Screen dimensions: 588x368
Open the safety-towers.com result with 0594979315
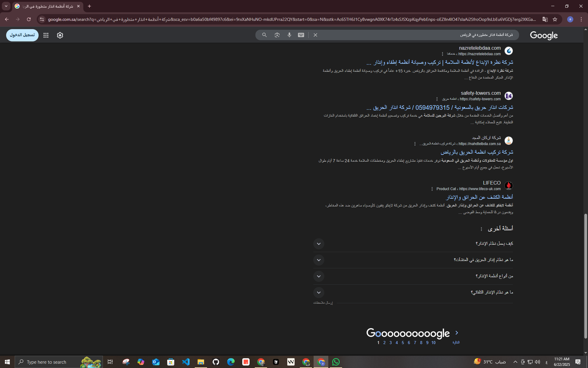tap(440, 107)
